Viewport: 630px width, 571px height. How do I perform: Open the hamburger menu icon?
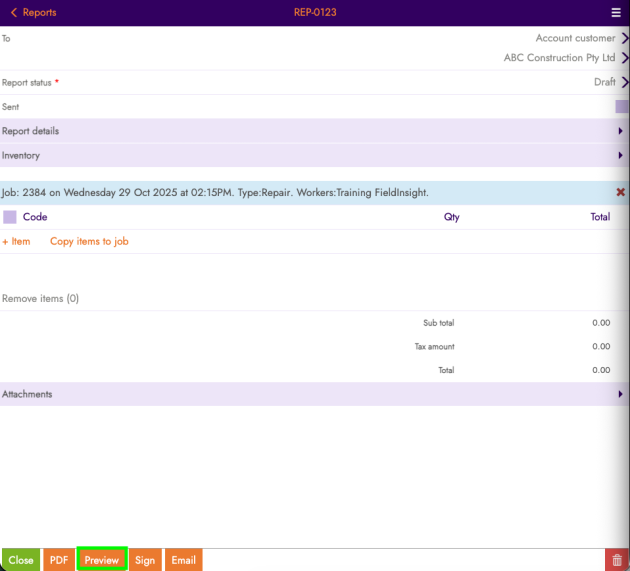point(616,12)
